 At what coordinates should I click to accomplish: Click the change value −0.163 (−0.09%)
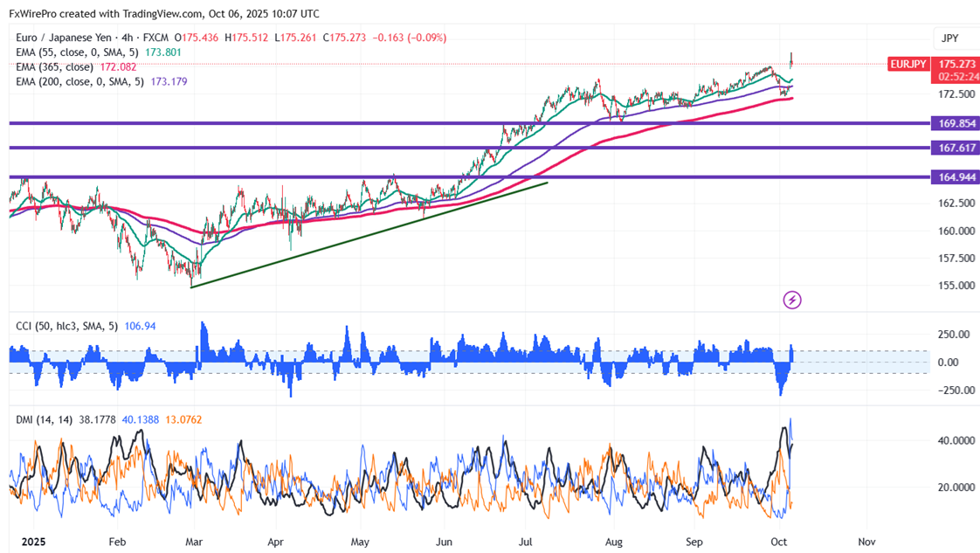(410, 38)
